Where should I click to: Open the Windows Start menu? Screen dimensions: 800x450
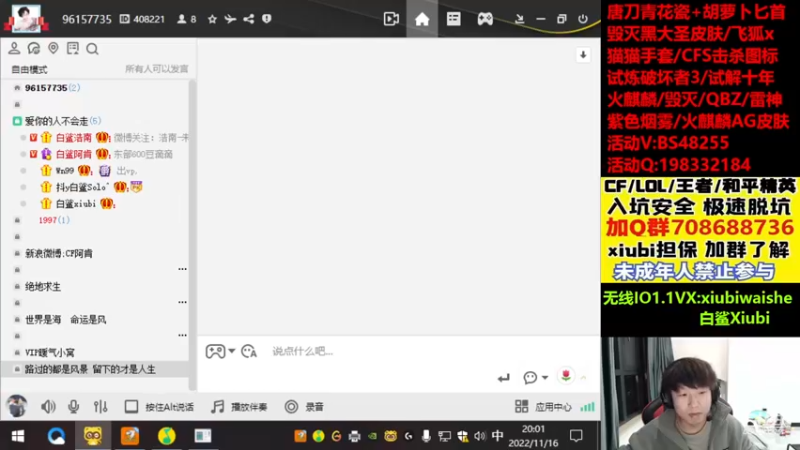coord(18,436)
